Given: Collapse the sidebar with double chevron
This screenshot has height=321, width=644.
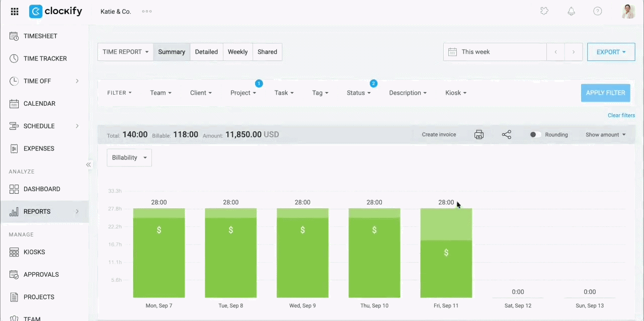Looking at the screenshot, I should pyautogui.click(x=89, y=165).
